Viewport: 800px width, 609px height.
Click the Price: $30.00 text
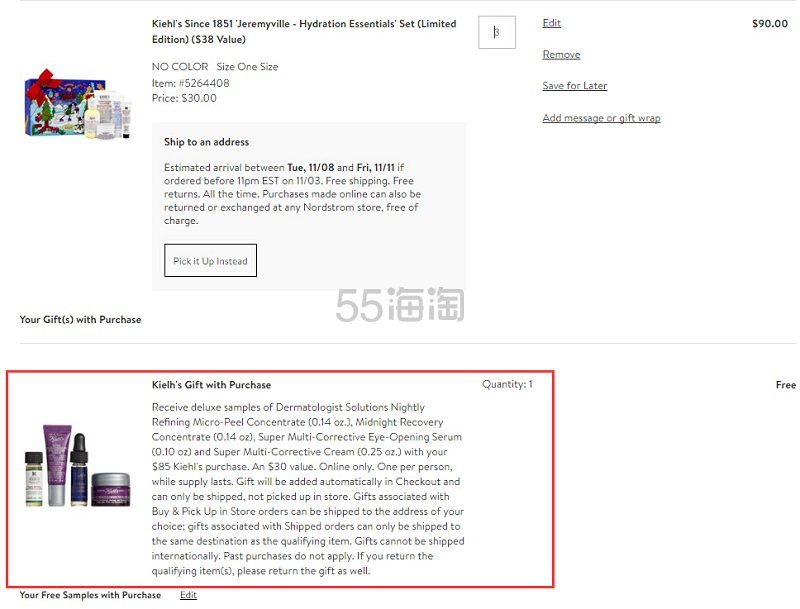tap(184, 98)
